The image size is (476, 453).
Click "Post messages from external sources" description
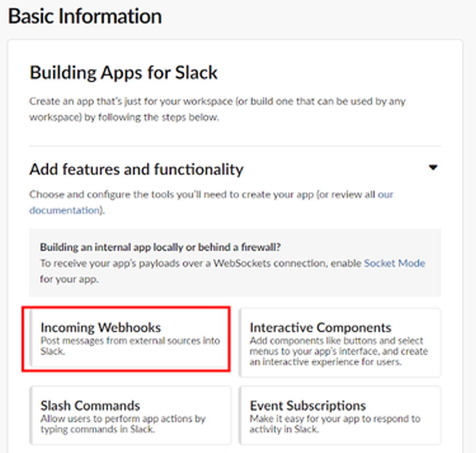pos(130,345)
